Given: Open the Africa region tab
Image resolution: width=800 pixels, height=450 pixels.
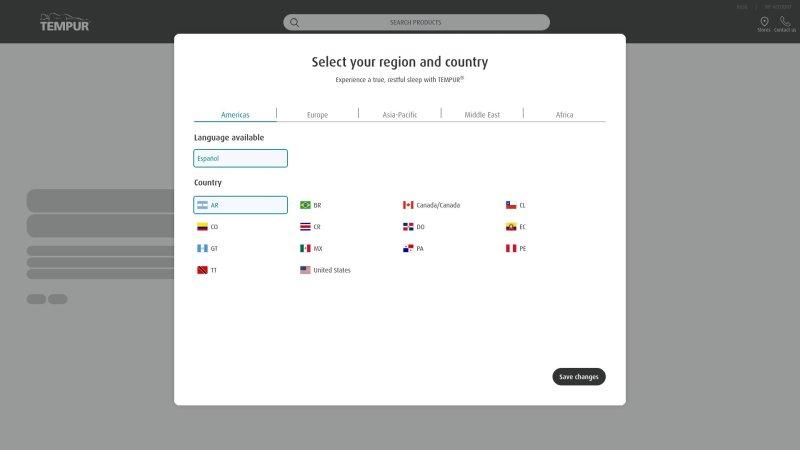Looking at the screenshot, I should coord(565,115).
